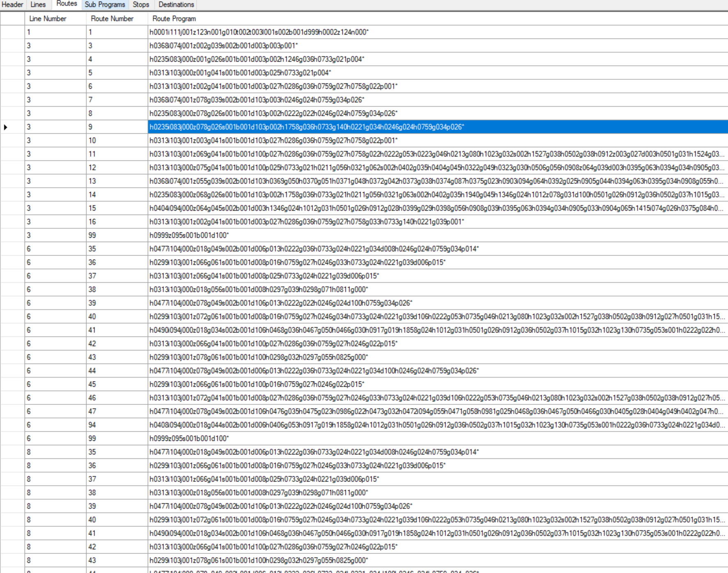Click Route Number 39 cell in line 6
The width and height of the screenshot is (728, 573).
coord(117,303)
